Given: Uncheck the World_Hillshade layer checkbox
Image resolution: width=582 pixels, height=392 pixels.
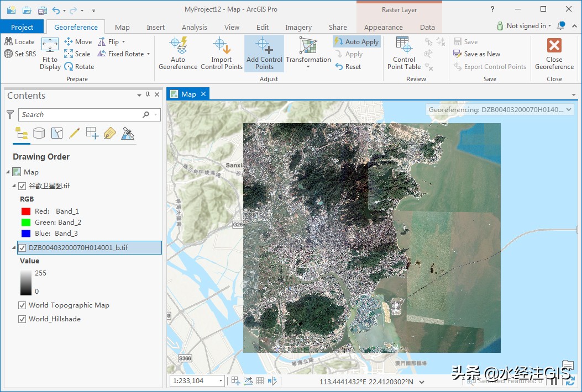Looking at the screenshot, I should coord(22,319).
